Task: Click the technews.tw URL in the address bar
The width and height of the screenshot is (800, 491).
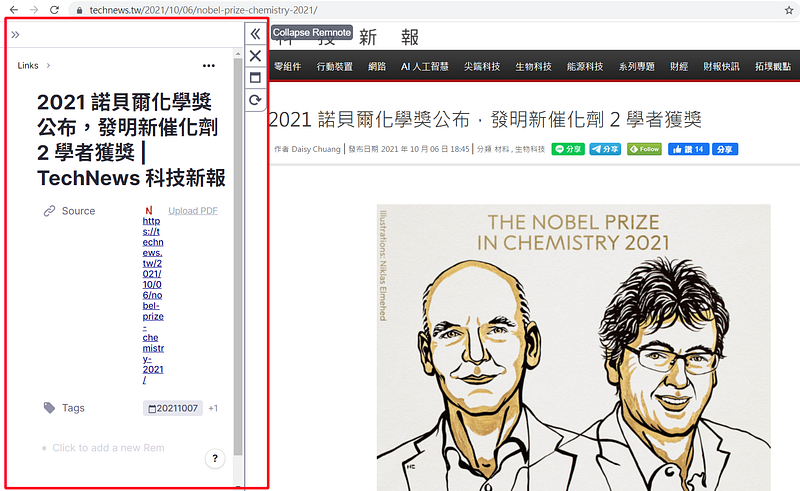Action: click(x=203, y=10)
